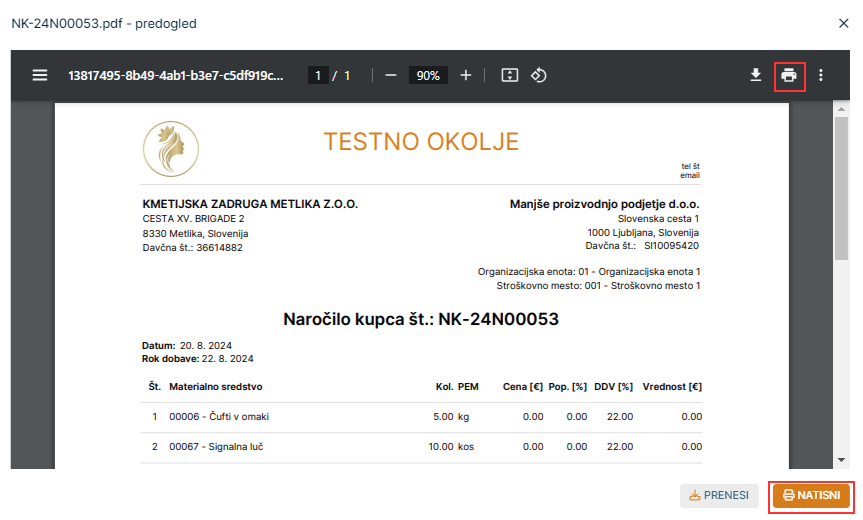Screen dimensions: 863x520
Task: Close the NK-24N00053.pdf preview dialog
Action: (x=843, y=21)
